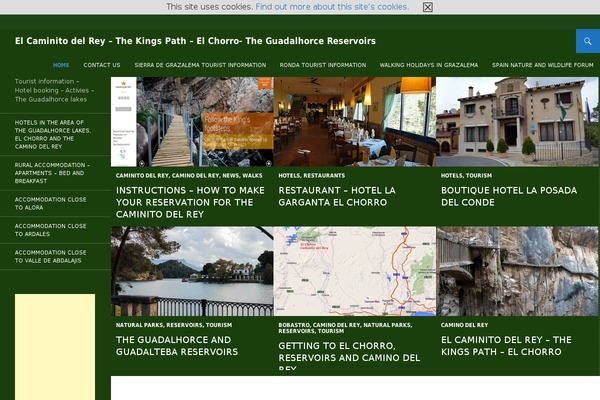Open 'Boutique Hotel La Posada del Conde' article

tap(509, 196)
